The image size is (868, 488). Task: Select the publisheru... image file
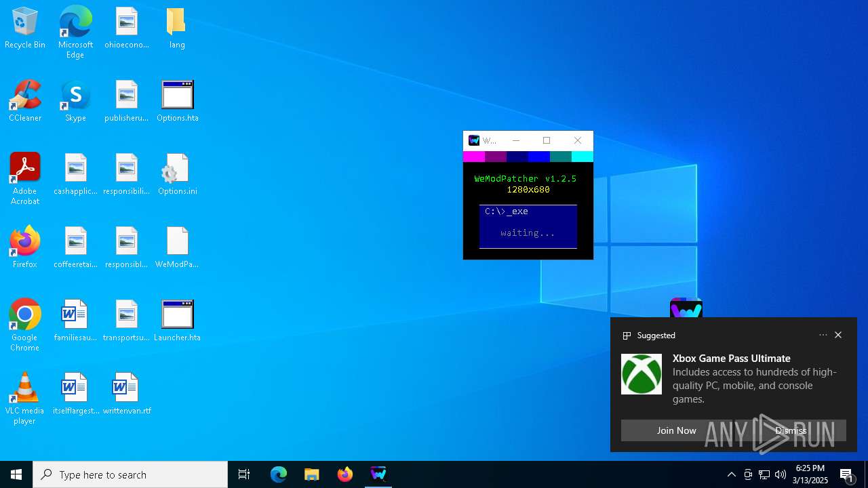click(x=127, y=101)
